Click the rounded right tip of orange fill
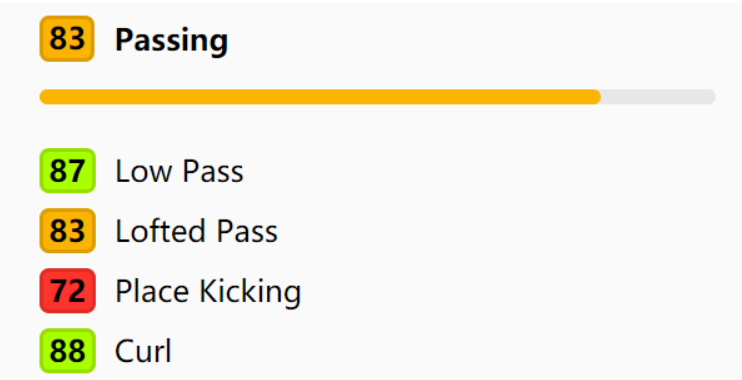Viewport: 742px width, 380px height. (x=595, y=97)
